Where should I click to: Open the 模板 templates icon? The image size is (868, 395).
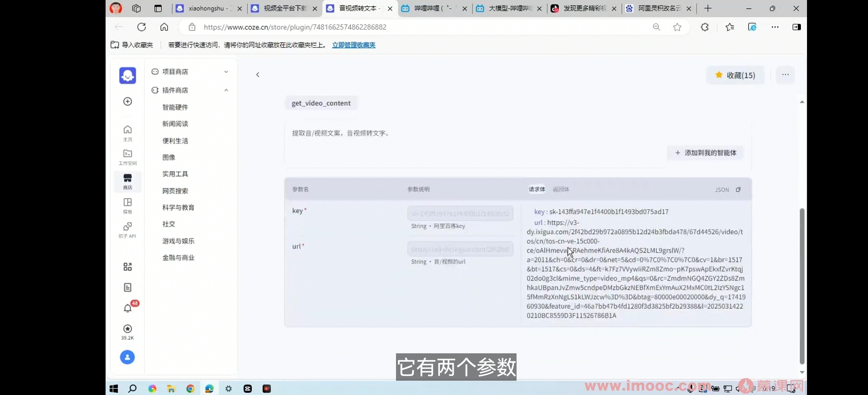(x=127, y=205)
